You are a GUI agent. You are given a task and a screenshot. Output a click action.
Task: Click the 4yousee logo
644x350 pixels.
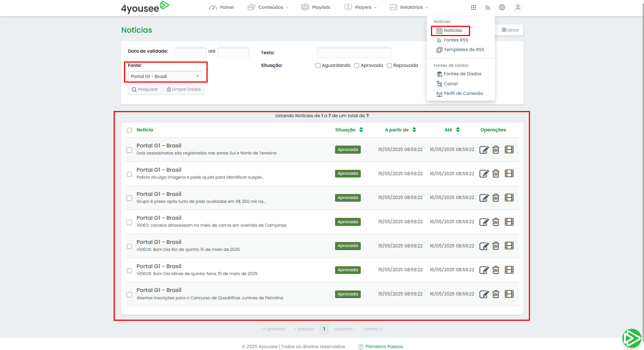(145, 7)
